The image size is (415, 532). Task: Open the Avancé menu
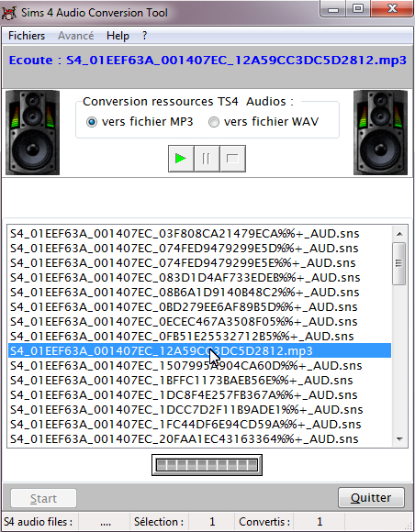tap(75, 36)
